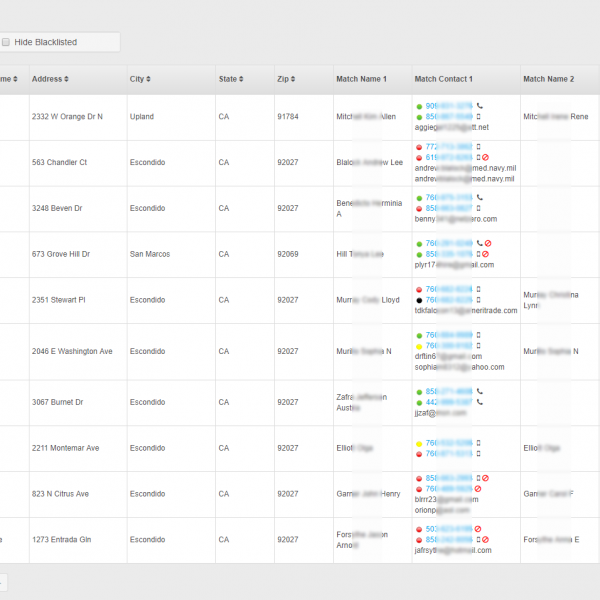This screenshot has width=600, height=600.
Task: Click first blocked icon in 1273 Entrada Gln row
Action: (479, 529)
